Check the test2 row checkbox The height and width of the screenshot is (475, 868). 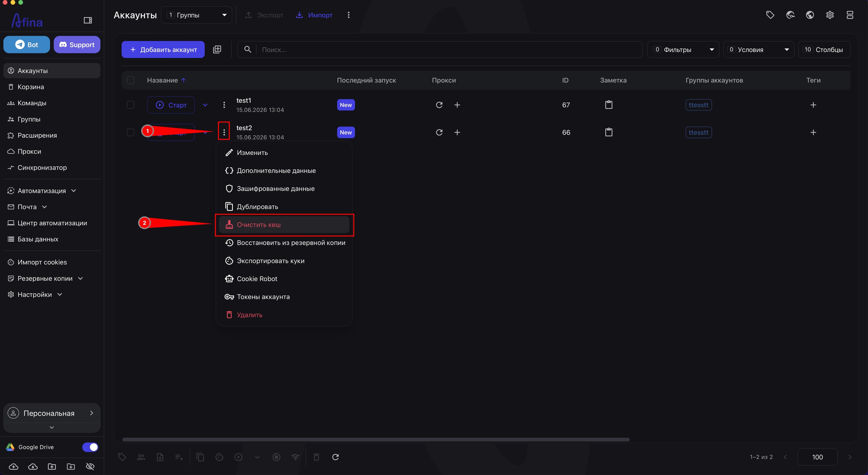click(x=130, y=132)
